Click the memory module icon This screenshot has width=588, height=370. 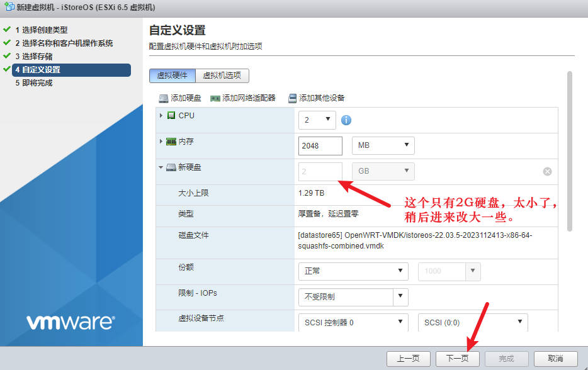coord(171,142)
